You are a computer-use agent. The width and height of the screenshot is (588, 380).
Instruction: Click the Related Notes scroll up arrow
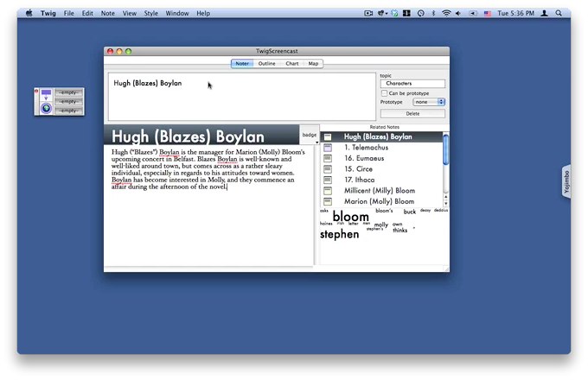446,197
